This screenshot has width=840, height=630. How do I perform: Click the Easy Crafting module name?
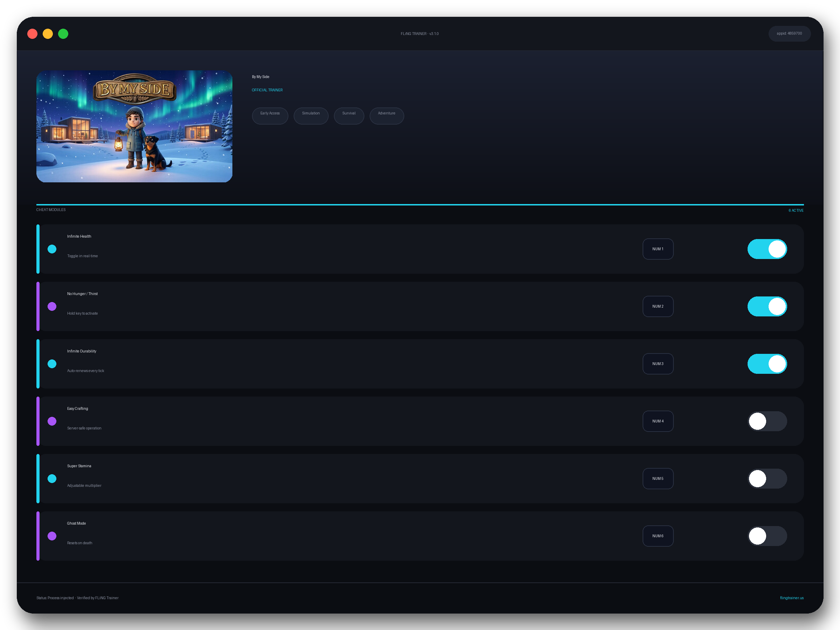click(x=77, y=408)
